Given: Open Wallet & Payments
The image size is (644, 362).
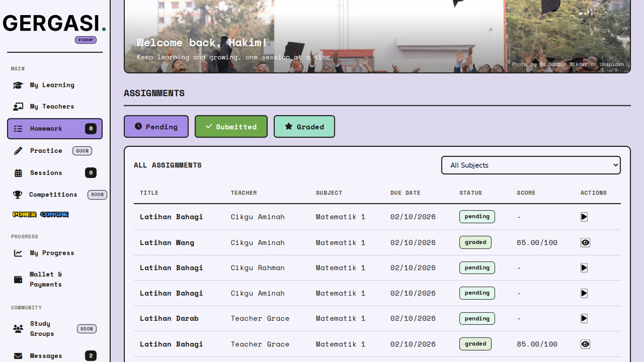Looking at the screenshot, I should point(55,279).
